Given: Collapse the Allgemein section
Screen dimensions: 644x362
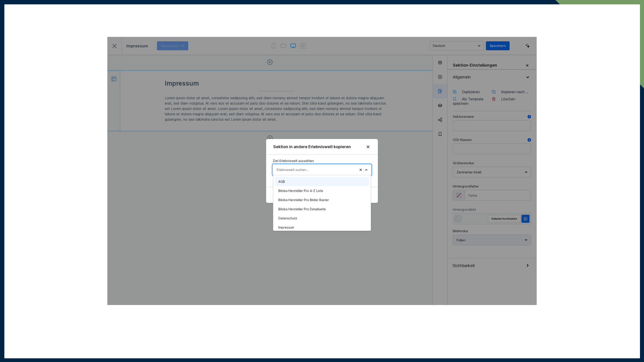Looking at the screenshot, I should [492, 77].
